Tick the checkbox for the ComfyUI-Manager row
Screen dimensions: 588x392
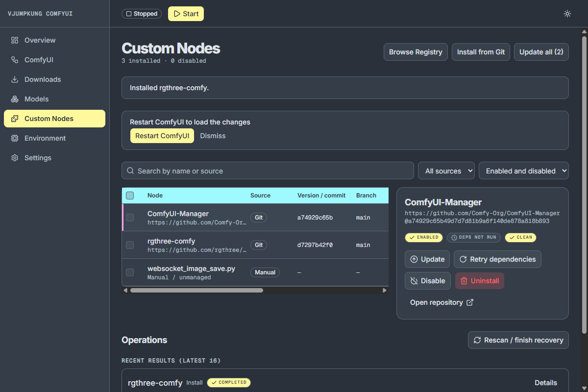[130, 218]
